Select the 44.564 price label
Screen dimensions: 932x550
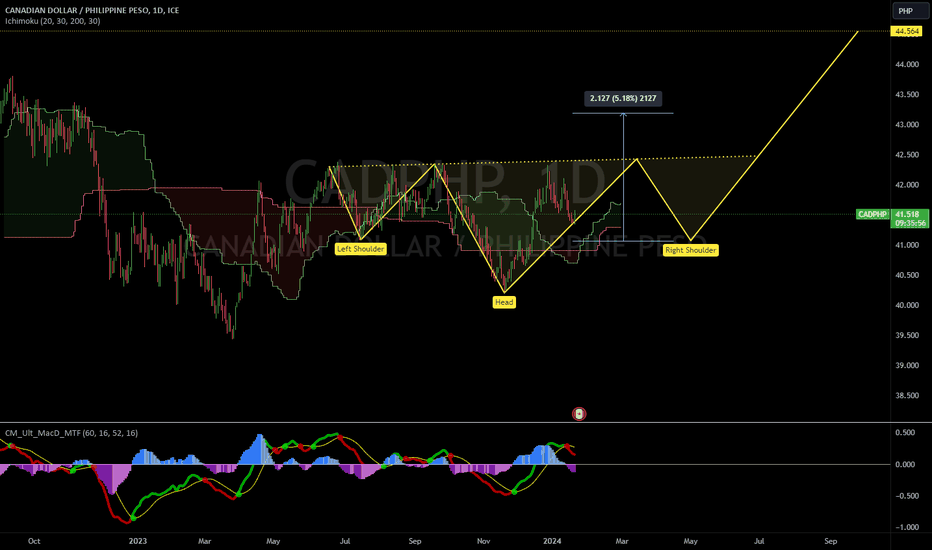[906, 32]
